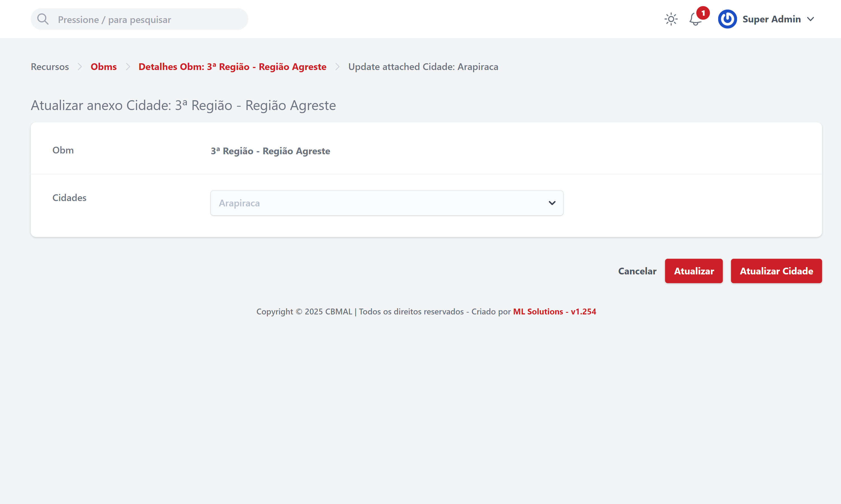Expand the Super Admin user menu chevron
The image size is (841, 504).
(x=811, y=19)
